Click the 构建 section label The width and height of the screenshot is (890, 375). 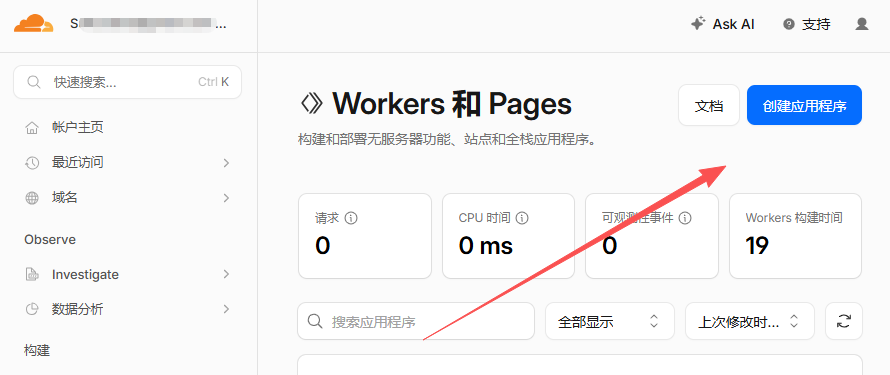tap(37, 351)
